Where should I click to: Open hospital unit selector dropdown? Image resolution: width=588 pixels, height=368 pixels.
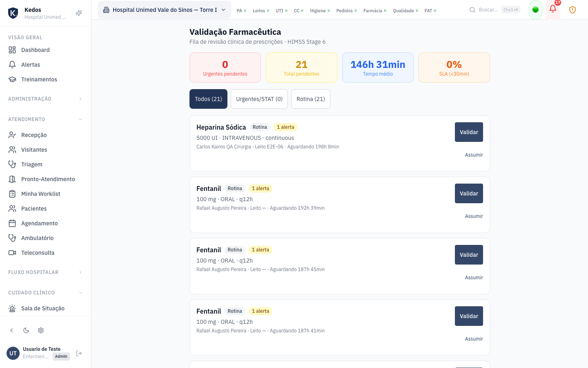(x=164, y=10)
